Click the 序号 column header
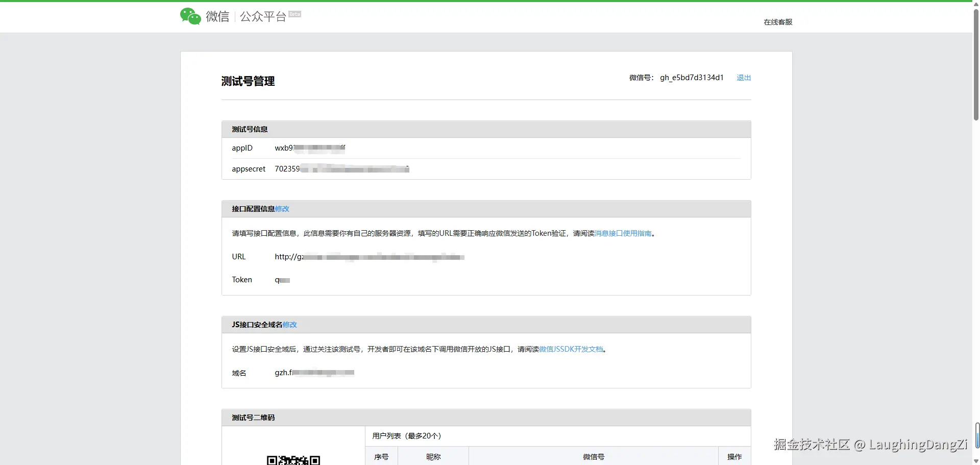The height and width of the screenshot is (465, 980). tap(381, 457)
